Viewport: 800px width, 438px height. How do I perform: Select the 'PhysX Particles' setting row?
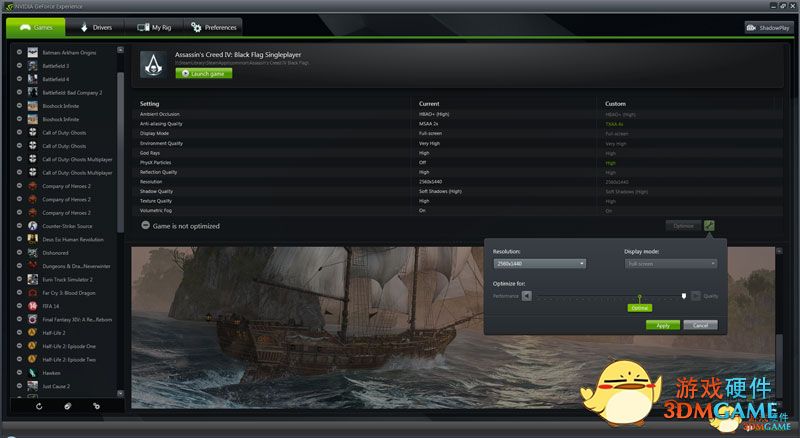click(457, 162)
